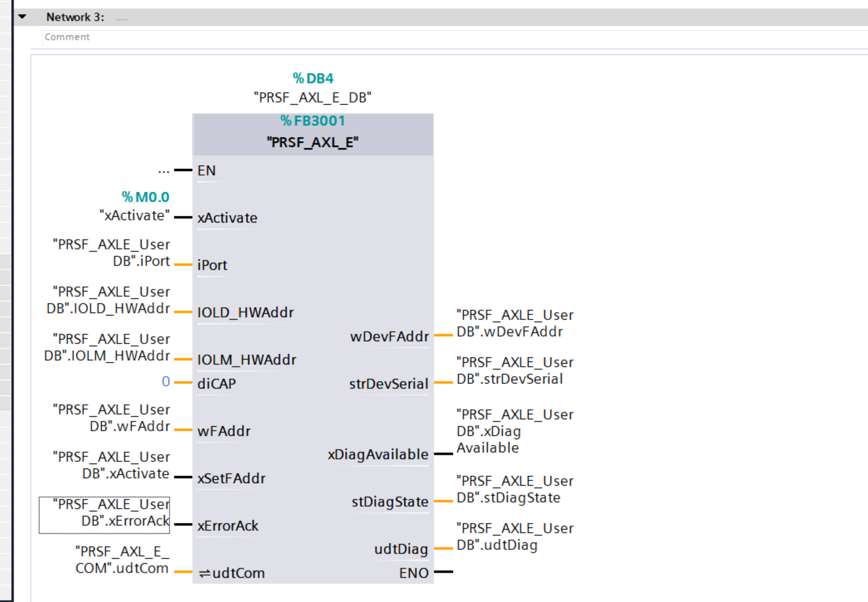Click the %FB3001 block number
Viewport: 868px width, 602px height.
313,121
